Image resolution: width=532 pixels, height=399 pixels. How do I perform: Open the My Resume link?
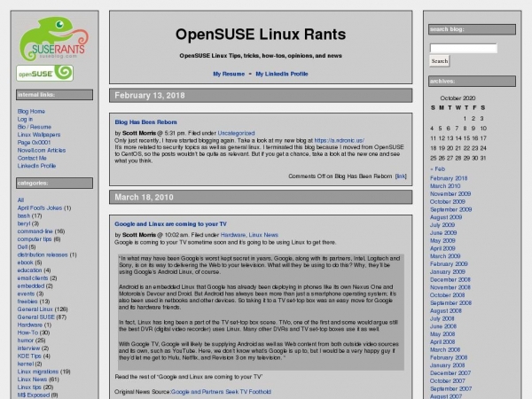click(229, 74)
